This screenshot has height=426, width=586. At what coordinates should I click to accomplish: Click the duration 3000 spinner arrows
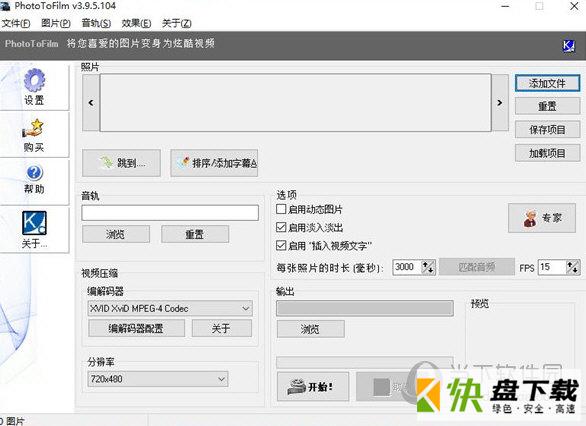pyautogui.click(x=428, y=267)
